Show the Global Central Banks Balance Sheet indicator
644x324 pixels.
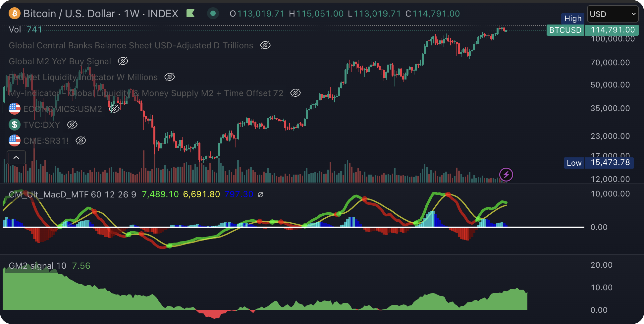(x=265, y=45)
